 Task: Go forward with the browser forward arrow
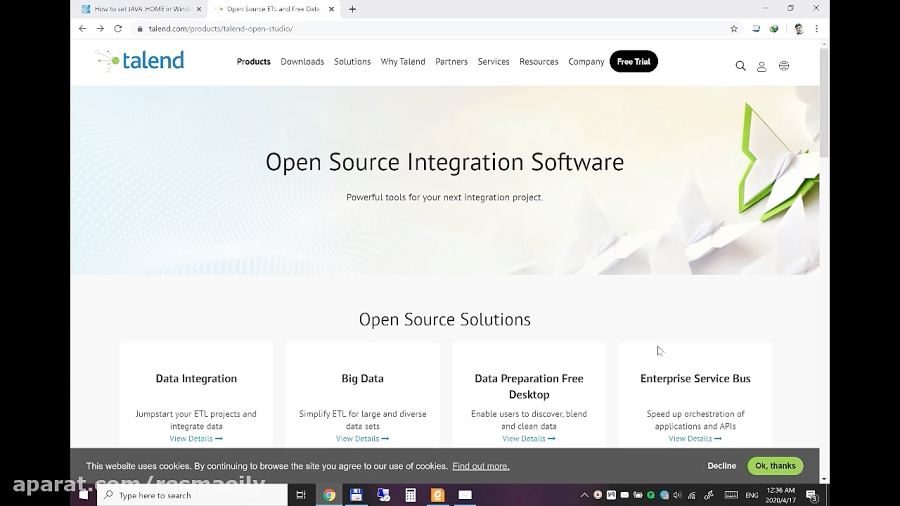tap(100, 28)
